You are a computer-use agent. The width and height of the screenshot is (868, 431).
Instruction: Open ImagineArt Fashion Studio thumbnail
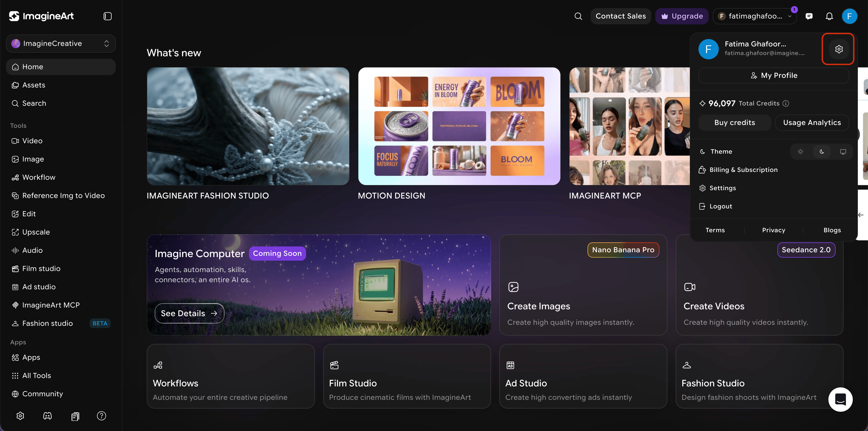[248, 126]
